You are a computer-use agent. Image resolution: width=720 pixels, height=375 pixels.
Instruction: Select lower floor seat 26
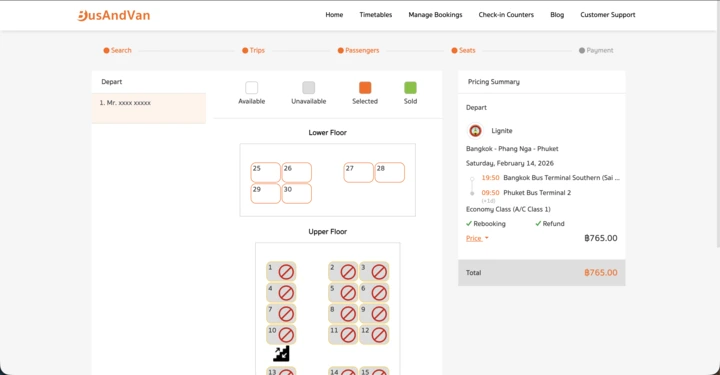(297, 172)
